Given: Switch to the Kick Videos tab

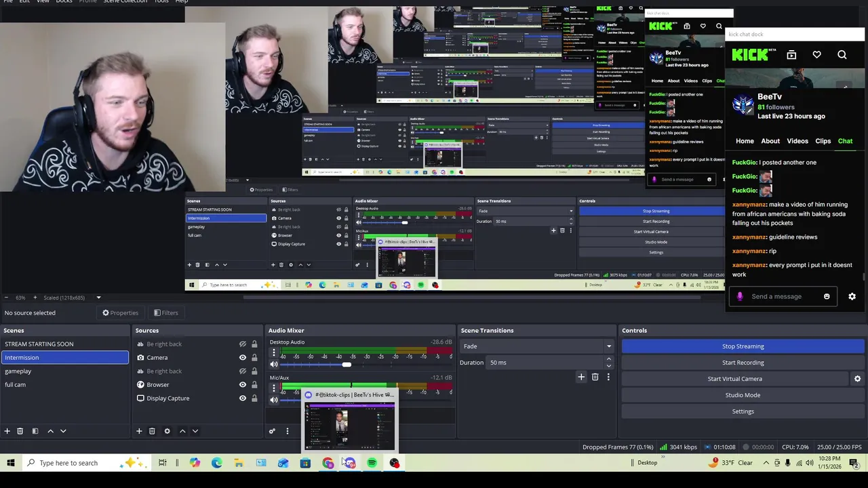Looking at the screenshot, I should (797, 141).
